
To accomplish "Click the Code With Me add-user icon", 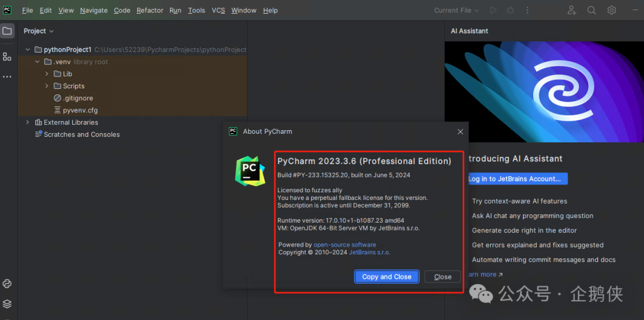I will (x=572, y=10).
